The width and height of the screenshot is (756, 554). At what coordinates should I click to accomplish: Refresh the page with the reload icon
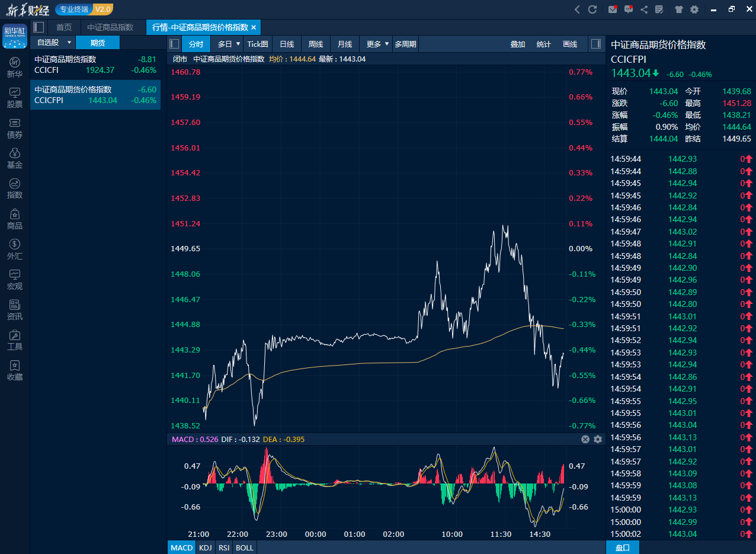click(592, 9)
